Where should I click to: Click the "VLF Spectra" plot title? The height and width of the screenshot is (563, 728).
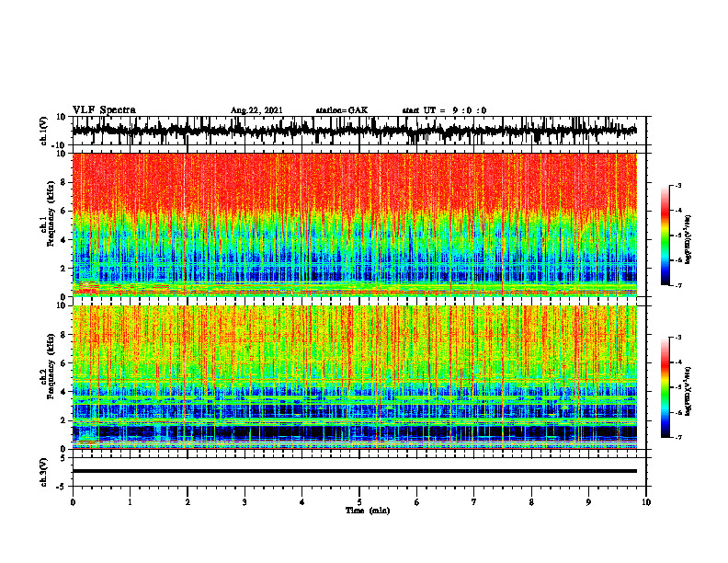(104, 109)
